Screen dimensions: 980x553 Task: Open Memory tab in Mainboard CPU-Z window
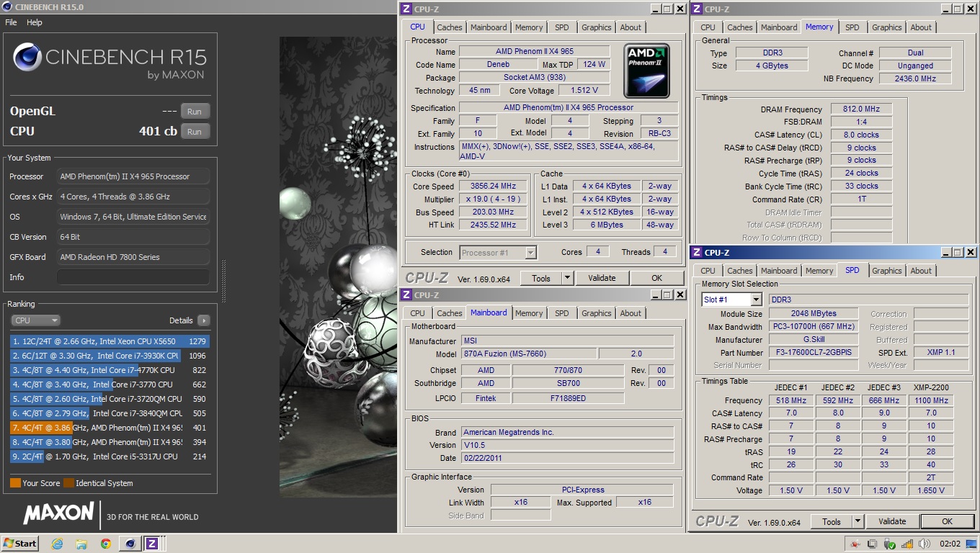pyautogui.click(x=528, y=313)
